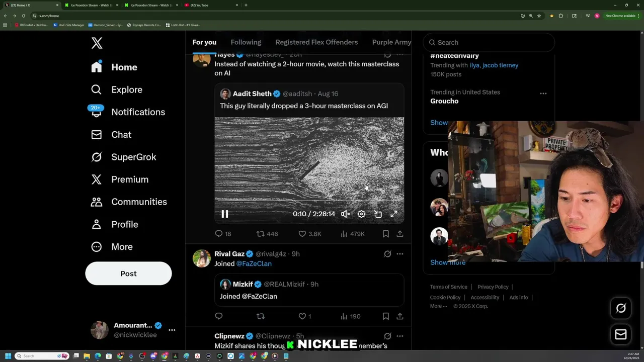Open the floating Grok button
The height and width of the screenshot is (362, 644).
coord(621,308)
